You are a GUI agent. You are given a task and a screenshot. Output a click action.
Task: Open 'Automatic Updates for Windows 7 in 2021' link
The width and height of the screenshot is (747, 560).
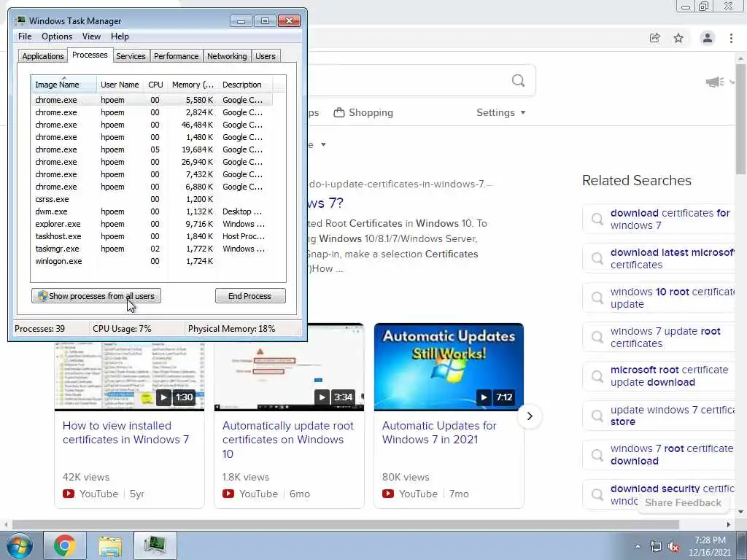[x=439, y=432]
